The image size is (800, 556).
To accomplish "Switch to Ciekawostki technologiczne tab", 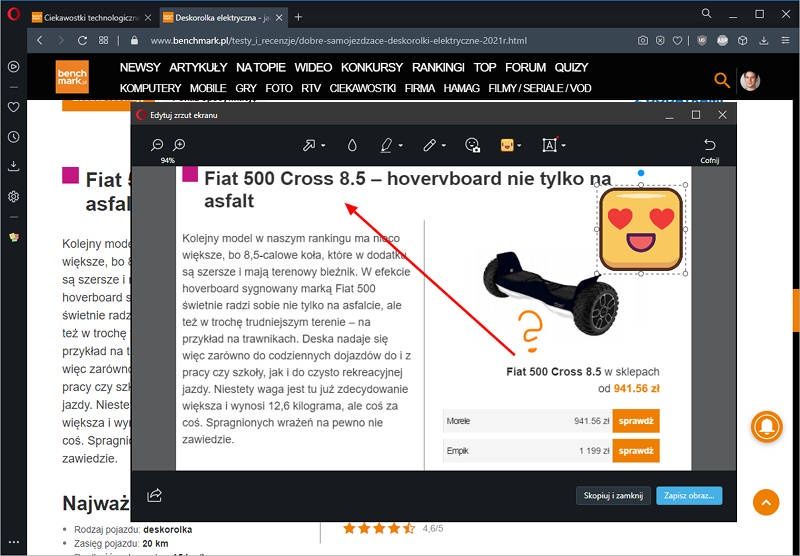I will point(92,17).
